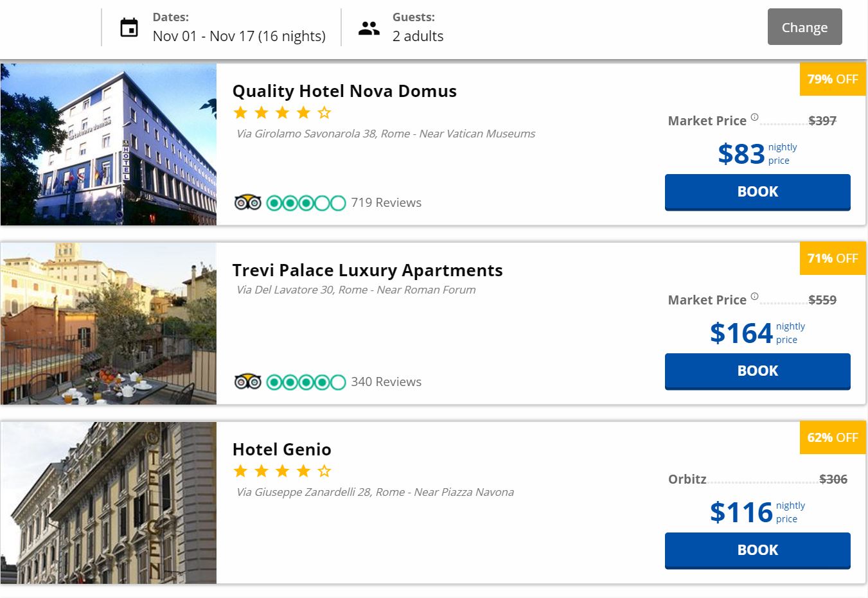Open the Trevi Palace terrace photo
This screenshot has height=598, width=868.
click(109, 324)
